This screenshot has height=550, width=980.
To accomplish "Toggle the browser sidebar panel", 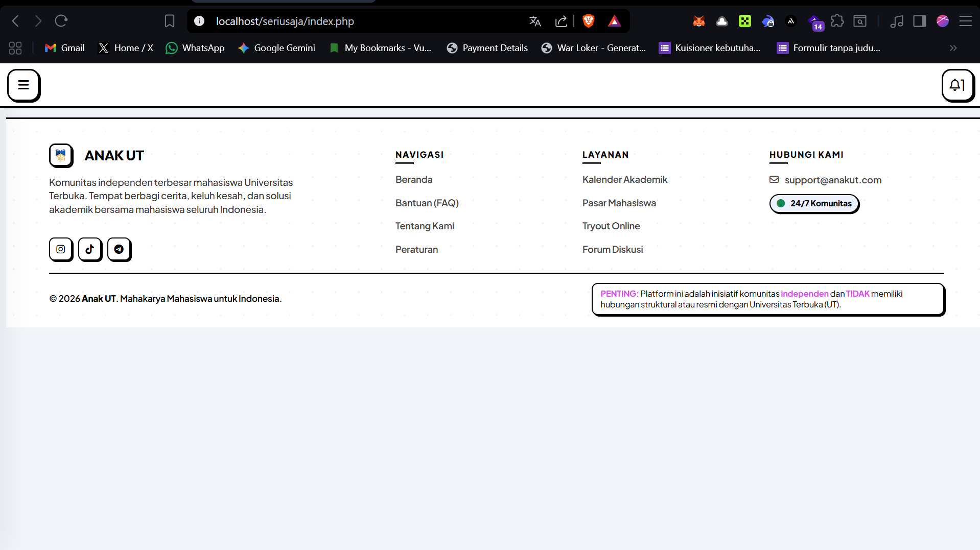I will pyautogui.click(x=920, y=21).
